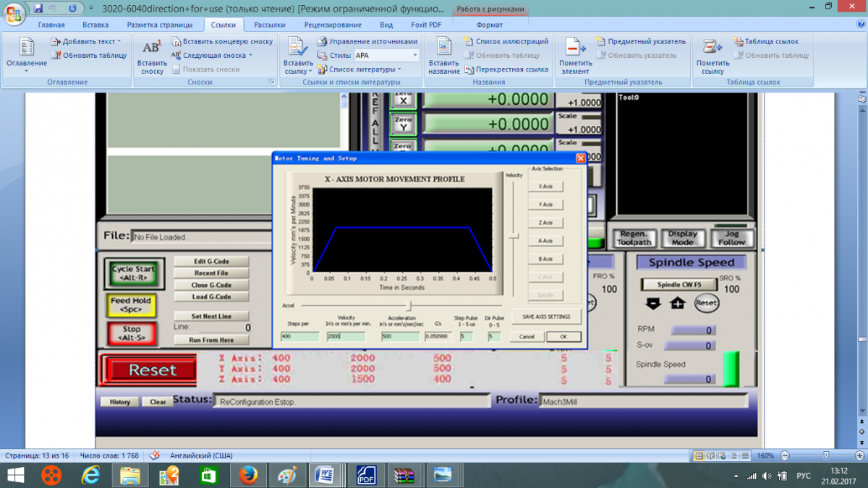Expand the Список литературы bibliography menu

click(x=359, y=69)
